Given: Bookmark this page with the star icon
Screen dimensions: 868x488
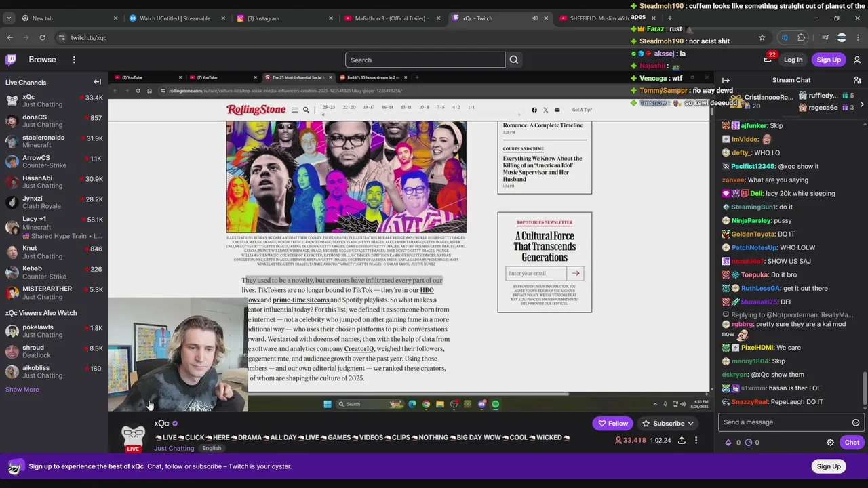Looking at the screenshot, I should click(x=762, y=37).
